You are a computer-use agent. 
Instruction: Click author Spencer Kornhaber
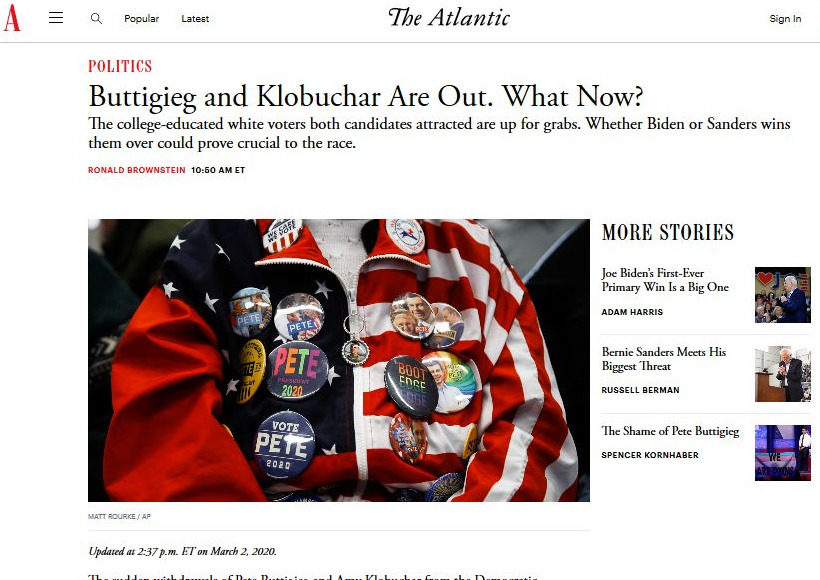pos(650,455)
